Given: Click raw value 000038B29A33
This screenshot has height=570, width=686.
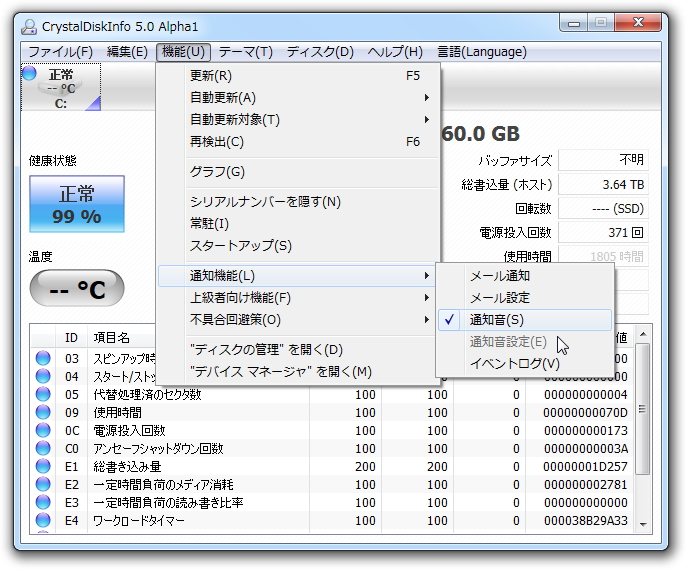Looking at the screenshot, I should pyautogui.click(x=585, y=520).
